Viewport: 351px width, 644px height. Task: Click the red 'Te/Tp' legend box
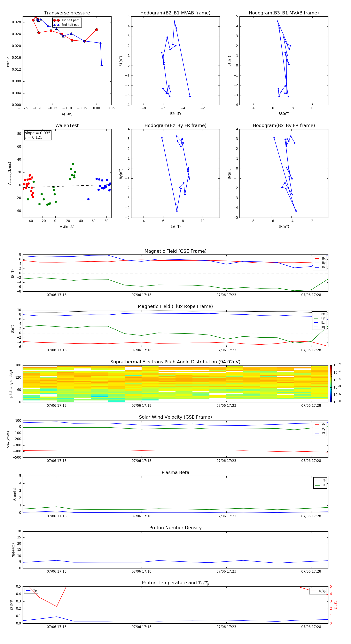pyautogui.click(x=318, y=591)
